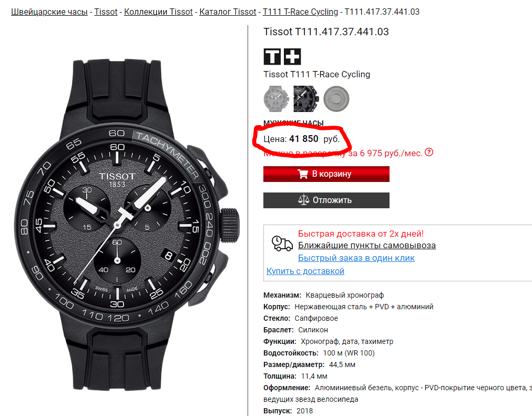
Task: Click the shopping cart icon
Action: click(302, 174)
